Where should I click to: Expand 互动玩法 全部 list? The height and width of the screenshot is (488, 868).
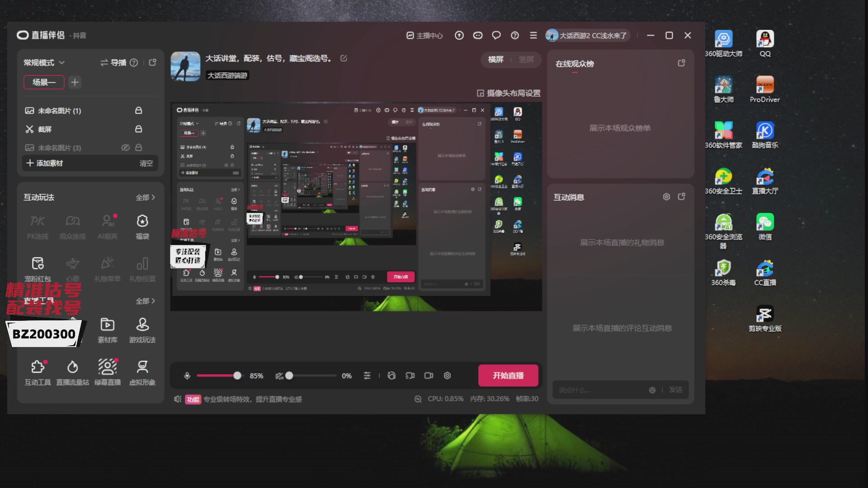(145, 197)
